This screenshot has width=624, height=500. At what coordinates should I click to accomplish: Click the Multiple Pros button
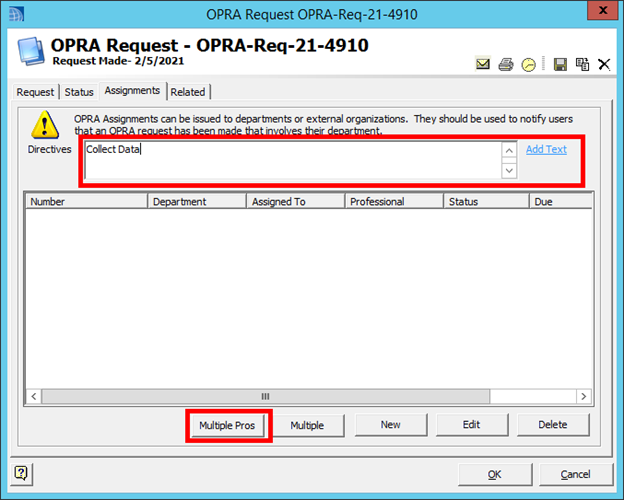(227, 425)
